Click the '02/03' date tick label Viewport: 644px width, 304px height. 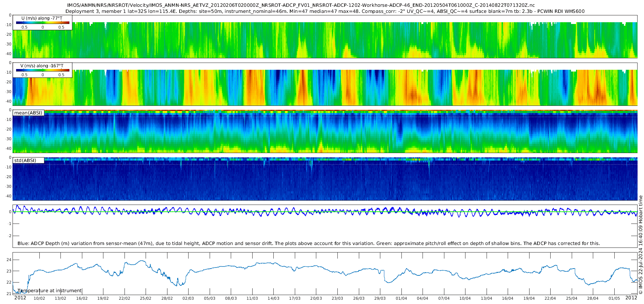(x=188, y=298)
